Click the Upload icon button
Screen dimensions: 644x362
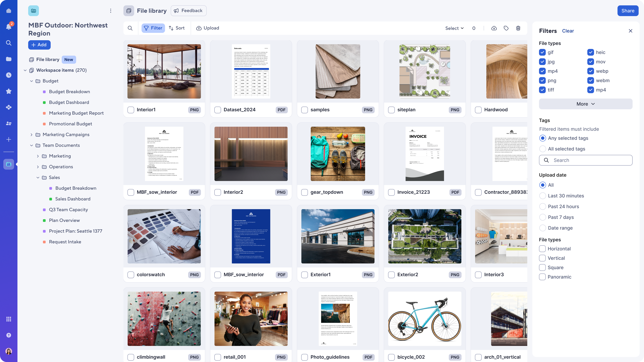[x=199, y=28]
